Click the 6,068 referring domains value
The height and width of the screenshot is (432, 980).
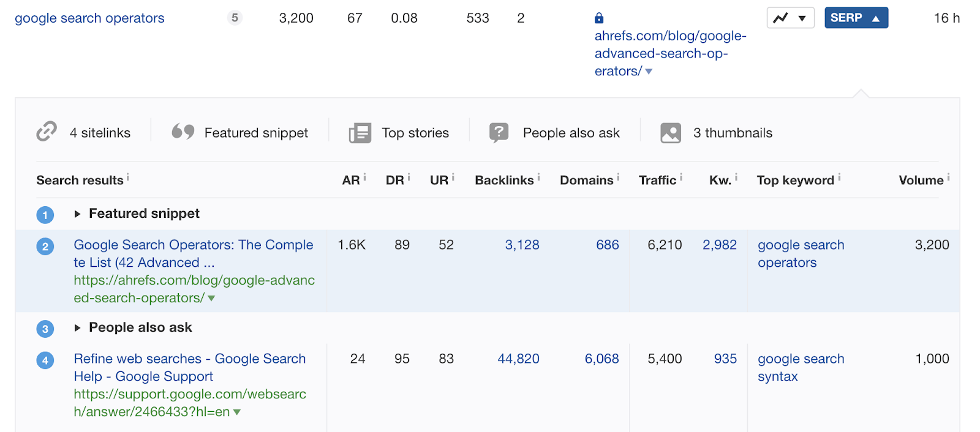click(x=601, y=359)
